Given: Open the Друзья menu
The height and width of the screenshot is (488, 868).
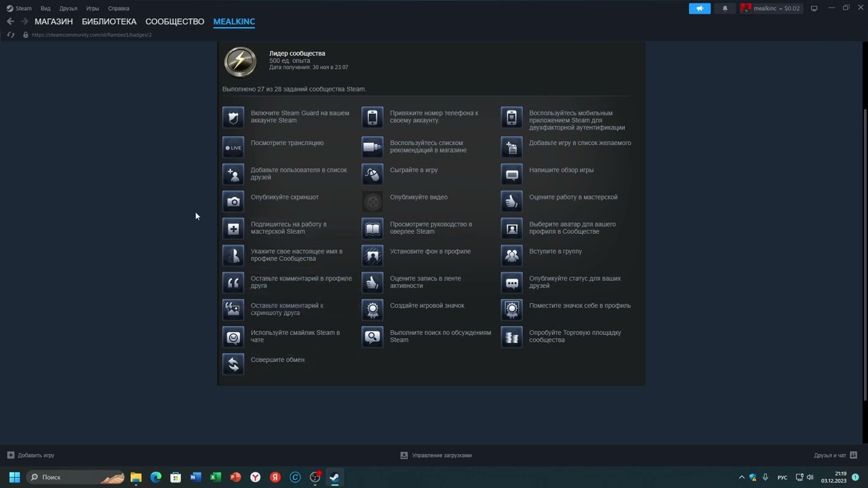Looking at the screenshot, I should coord(68,8).
